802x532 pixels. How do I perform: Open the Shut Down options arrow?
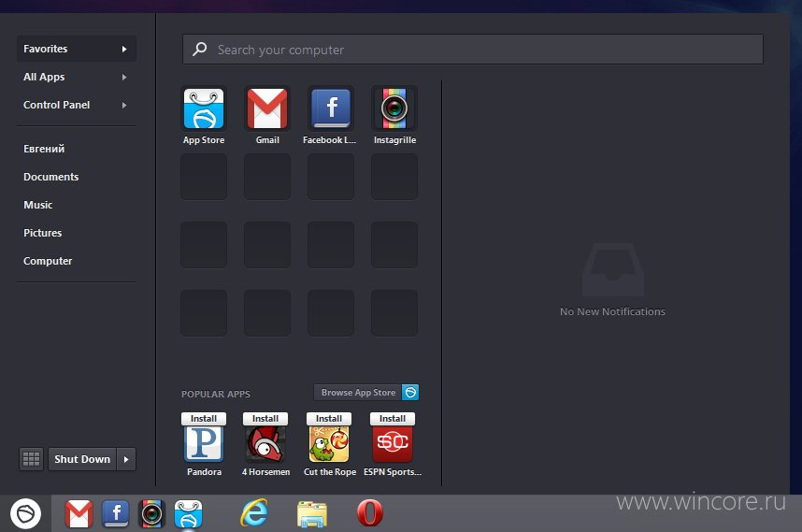[x=126, y=459]
